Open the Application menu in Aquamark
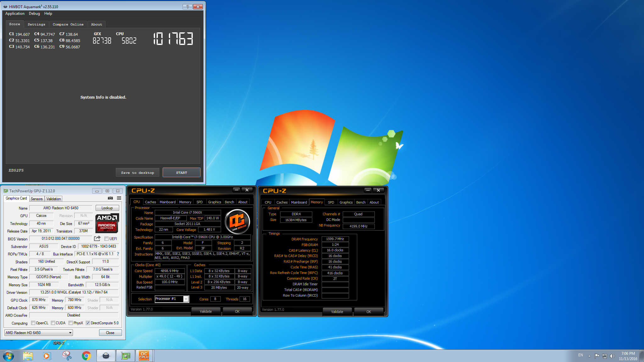The height and width of the screenshot is (362, 644). pyautogui.click(x=15, y=14)
